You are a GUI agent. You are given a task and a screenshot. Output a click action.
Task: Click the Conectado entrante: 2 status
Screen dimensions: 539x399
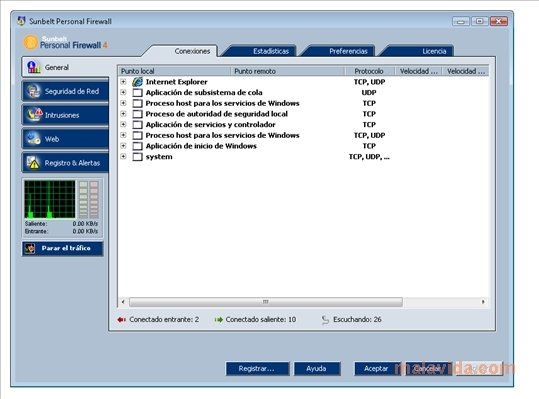164,320
